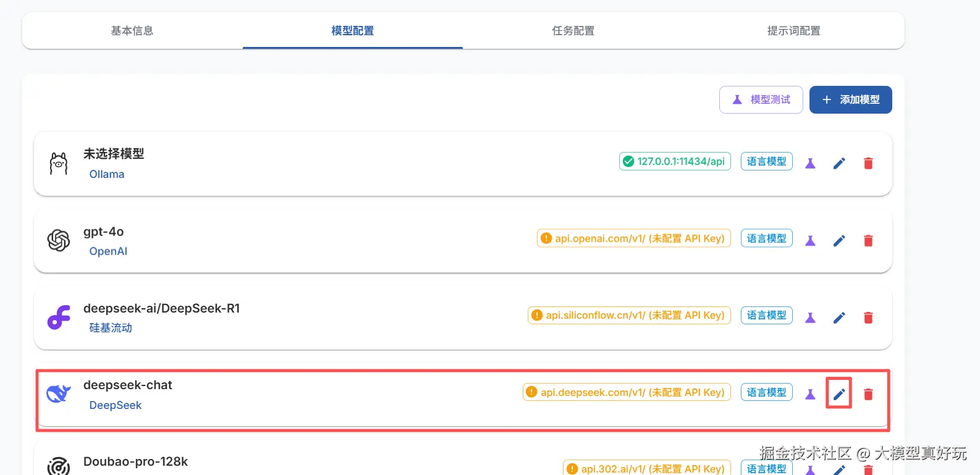Viewport: 980px width, 475px height.
Task: Test the deepseek-chat model
Action: (x=810, y=394)
